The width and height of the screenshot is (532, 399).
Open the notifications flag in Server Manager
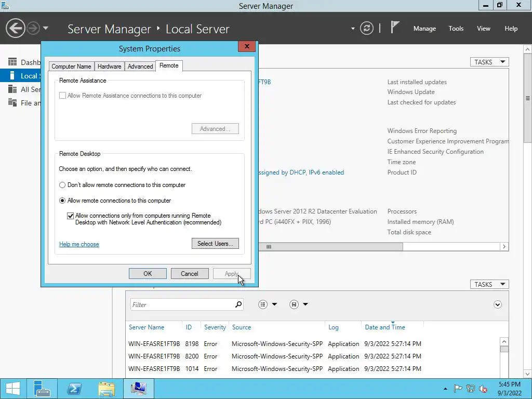click(x=395, y=27)
